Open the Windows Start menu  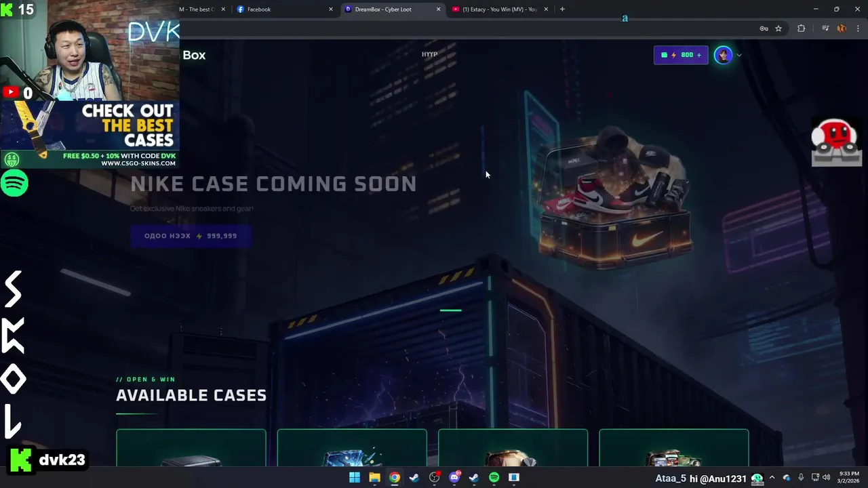pos(354,478)
